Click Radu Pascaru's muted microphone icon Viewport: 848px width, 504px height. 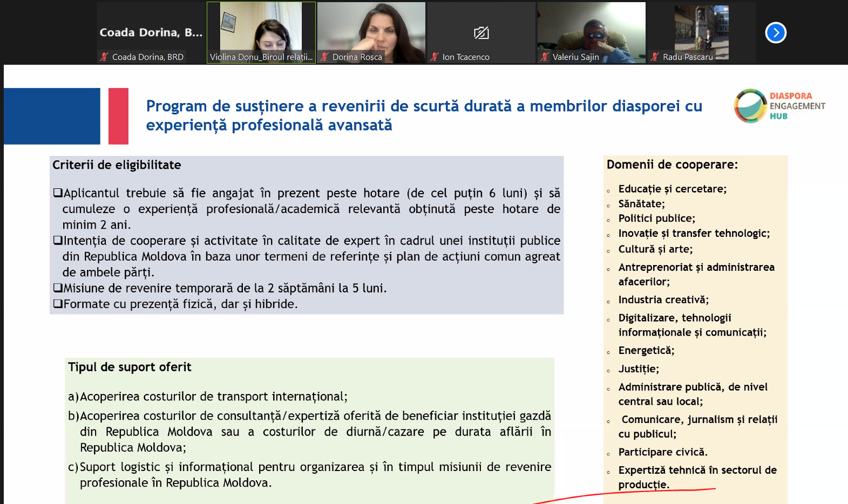[655, 57]
